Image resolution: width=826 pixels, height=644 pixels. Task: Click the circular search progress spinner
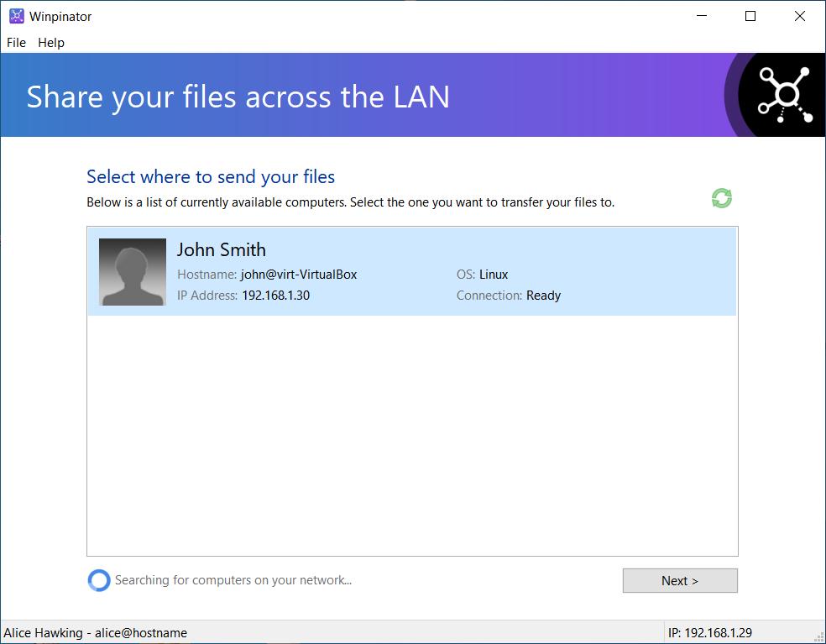tap(98, 580)
